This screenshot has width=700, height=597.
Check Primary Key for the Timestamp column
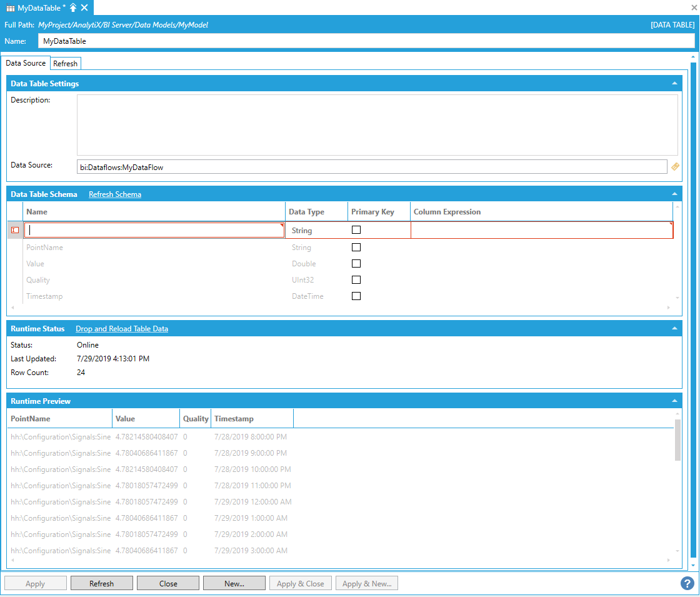tap(356, 296)
